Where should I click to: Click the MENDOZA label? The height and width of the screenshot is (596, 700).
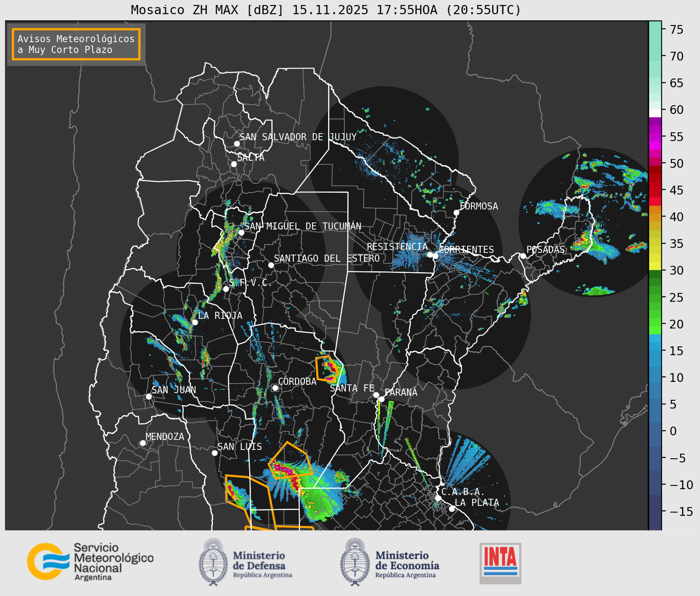tap(165, 437)
